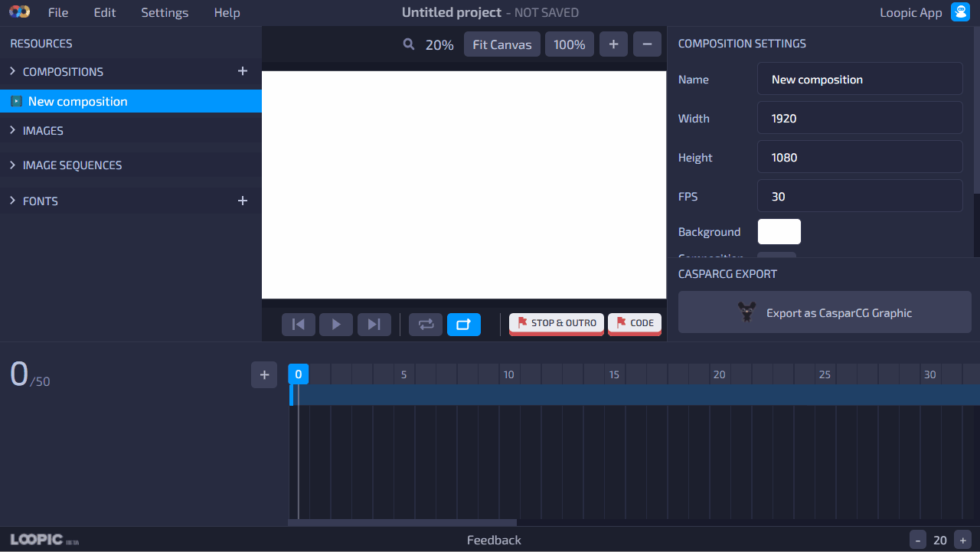Click frame 10 on timeline ruler
The image size is (980, 552).
tap(508, 374)
